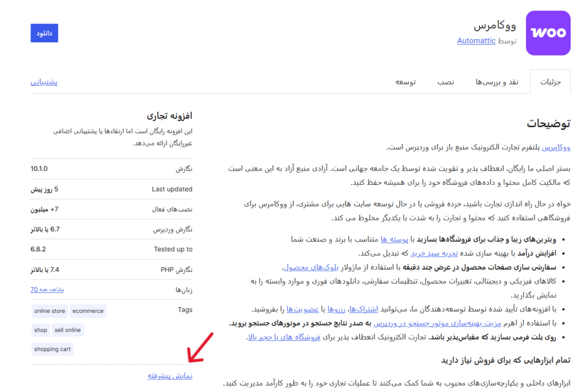
Task: Follow the رزروها bookings link
Action: [x=336, y=310]
